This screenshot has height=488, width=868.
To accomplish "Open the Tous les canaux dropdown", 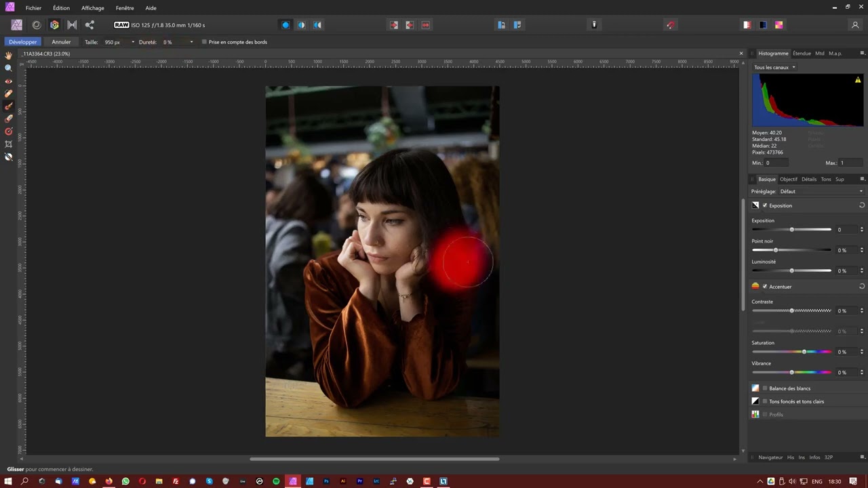I will coord(774,67).
